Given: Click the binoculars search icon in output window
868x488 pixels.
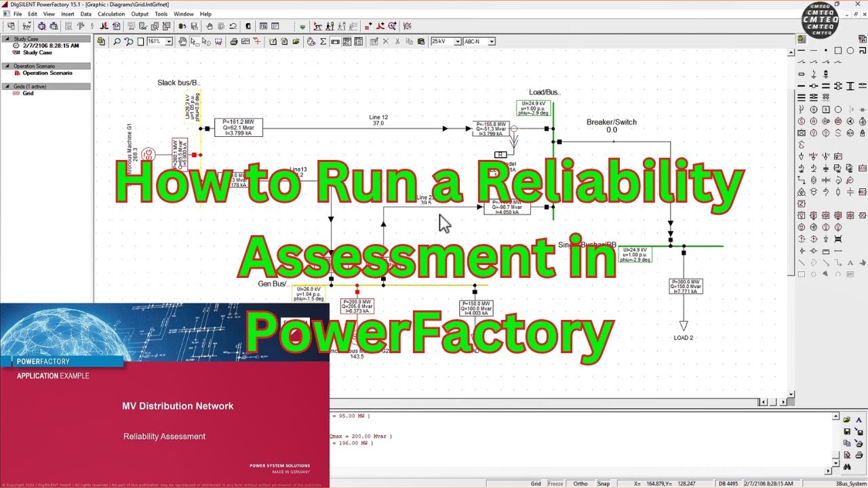Looking at the screenshot, I should (x=847, y=467).
